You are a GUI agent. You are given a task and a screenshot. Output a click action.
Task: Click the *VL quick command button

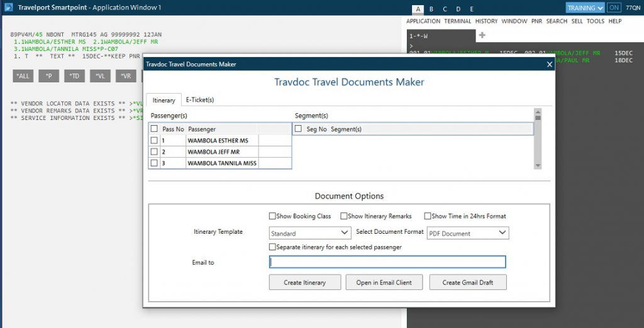pyautogui.click(x=100, y=76)
